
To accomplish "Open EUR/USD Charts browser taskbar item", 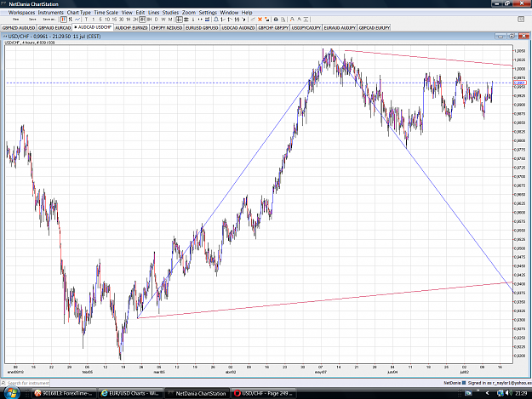I will click(130, 393).
